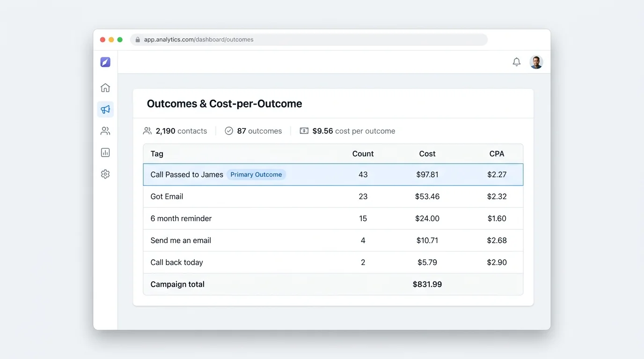Screen dimensions: 644x359
Task: Click the yellow minimize window button
Action: [111, 40]
